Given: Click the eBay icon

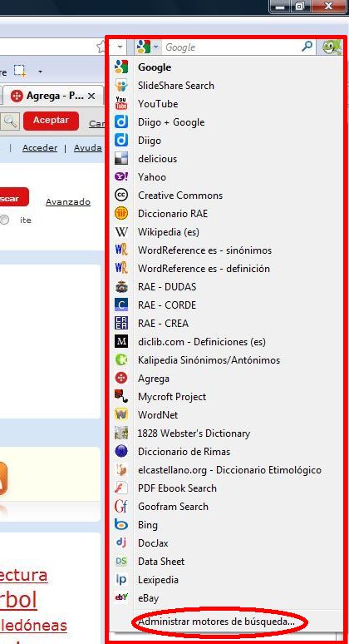Looking at the screenshot, I should (x=121, y=597).
